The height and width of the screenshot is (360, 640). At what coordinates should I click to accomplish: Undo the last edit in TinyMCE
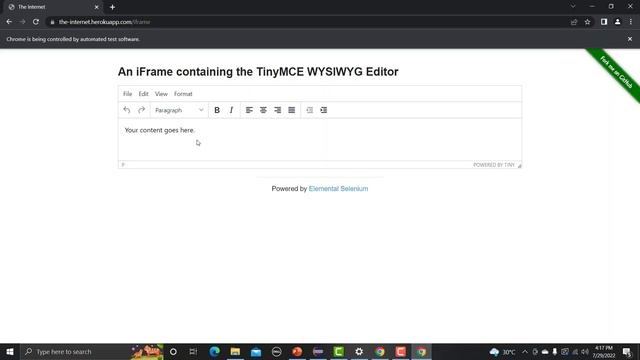(127, 110)
